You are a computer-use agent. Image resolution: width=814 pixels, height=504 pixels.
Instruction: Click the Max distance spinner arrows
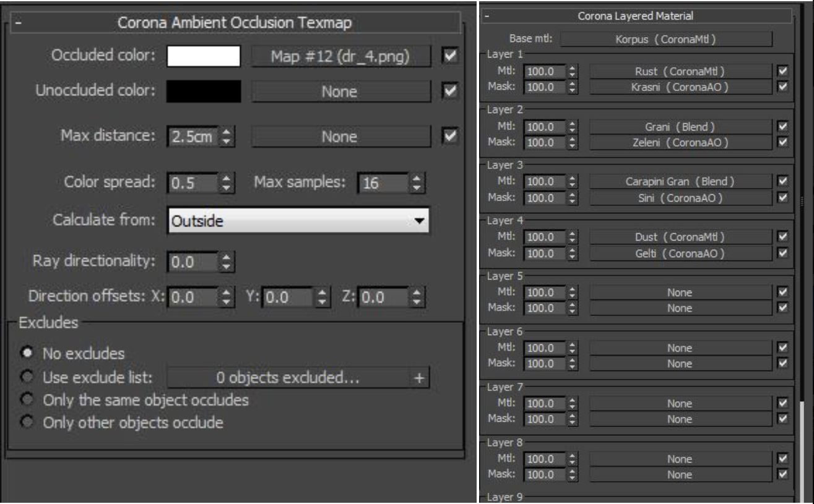pyautogui.click(x=227, y=136)
